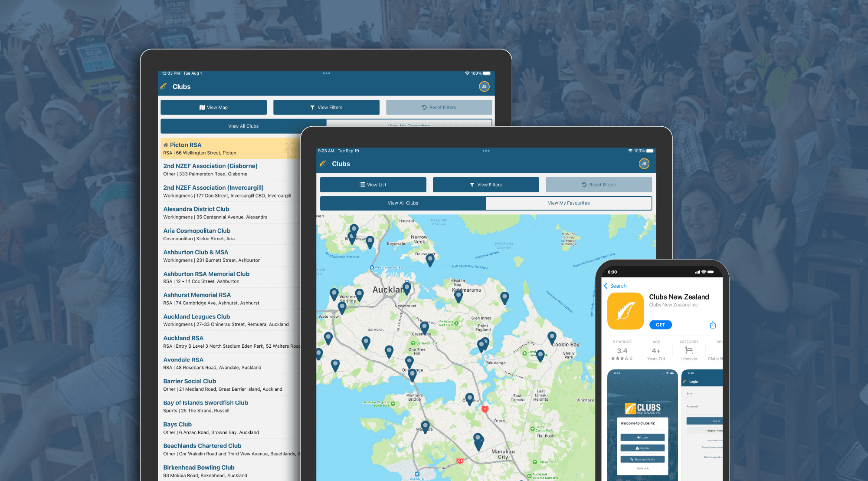The width and height of the screenshot is (868, 481).
Task: Click View List button on front tablet
Action: coord(373,184)
